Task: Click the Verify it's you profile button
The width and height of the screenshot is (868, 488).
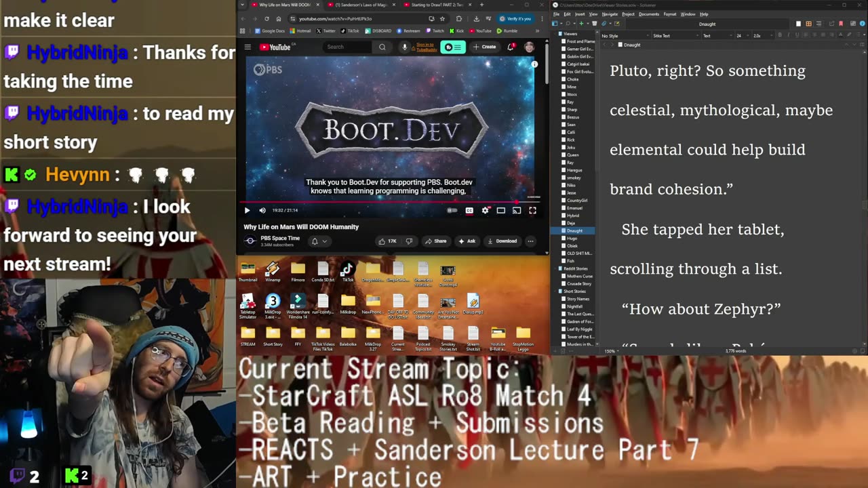Action: tap(515, 19)
